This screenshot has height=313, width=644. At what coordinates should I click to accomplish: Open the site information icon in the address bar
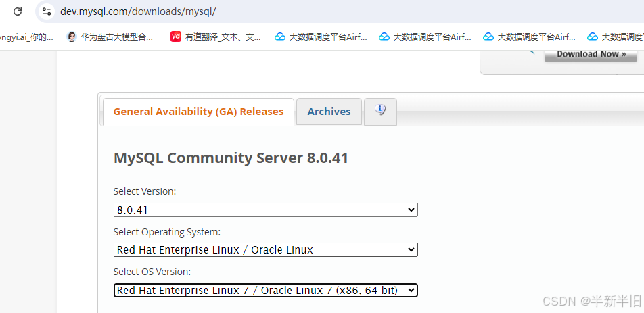47,11
